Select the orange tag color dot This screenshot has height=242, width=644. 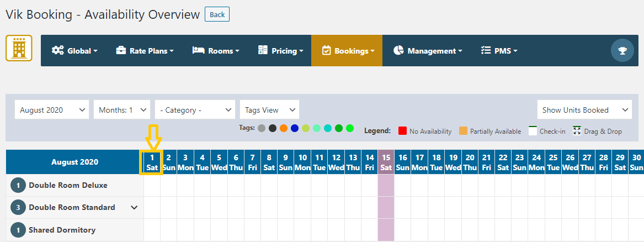click(x=284, y=128)
